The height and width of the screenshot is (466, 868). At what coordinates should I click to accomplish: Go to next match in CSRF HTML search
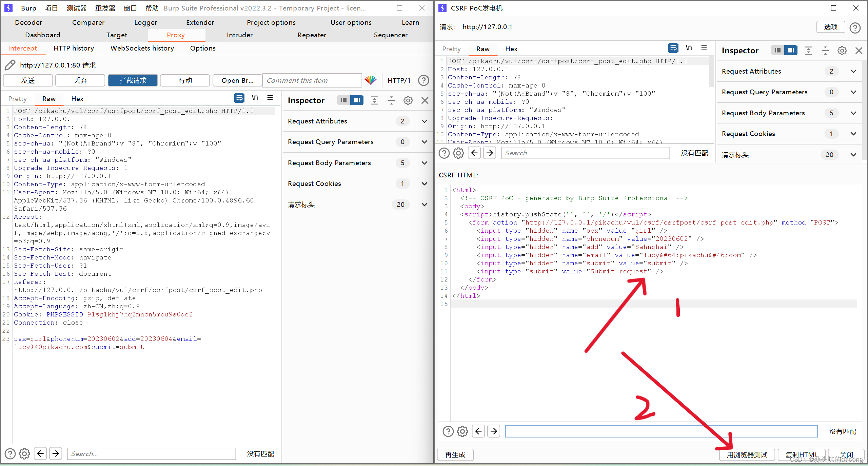click(x=494, y=431)
